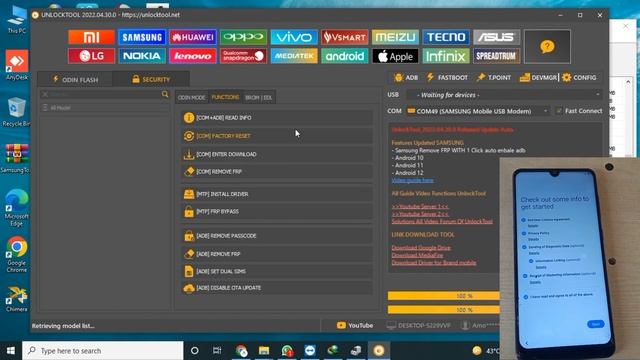Screen dimensions: 640x360
Task: Select the MediaTek brand logo
Action: [294, 56]
